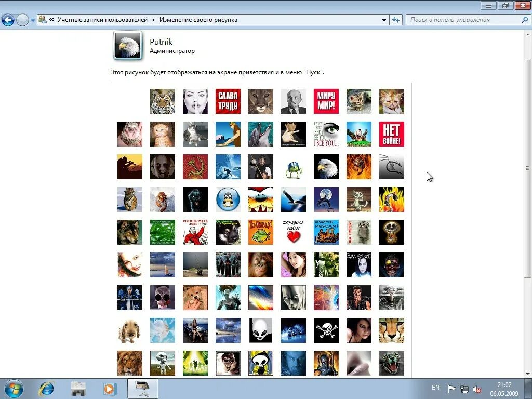Expand the address bar history dropdown
532x399 pixels.
(x=384, y=20)
